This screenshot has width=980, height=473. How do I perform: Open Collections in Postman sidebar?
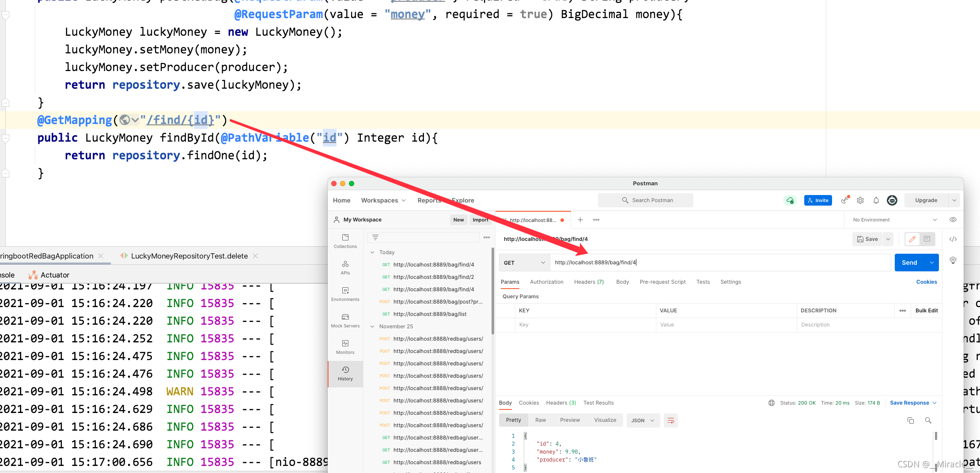point(345,241)
